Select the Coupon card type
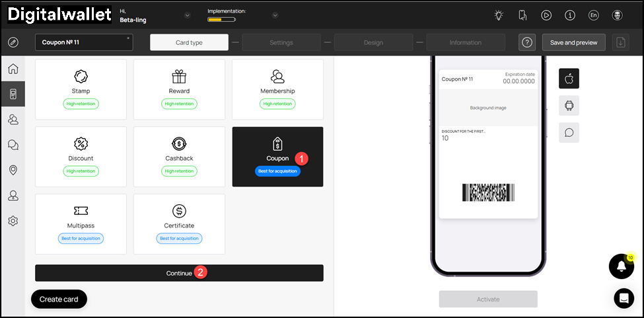The width and height of the screenshot is (644, 318). pos(277,157)
